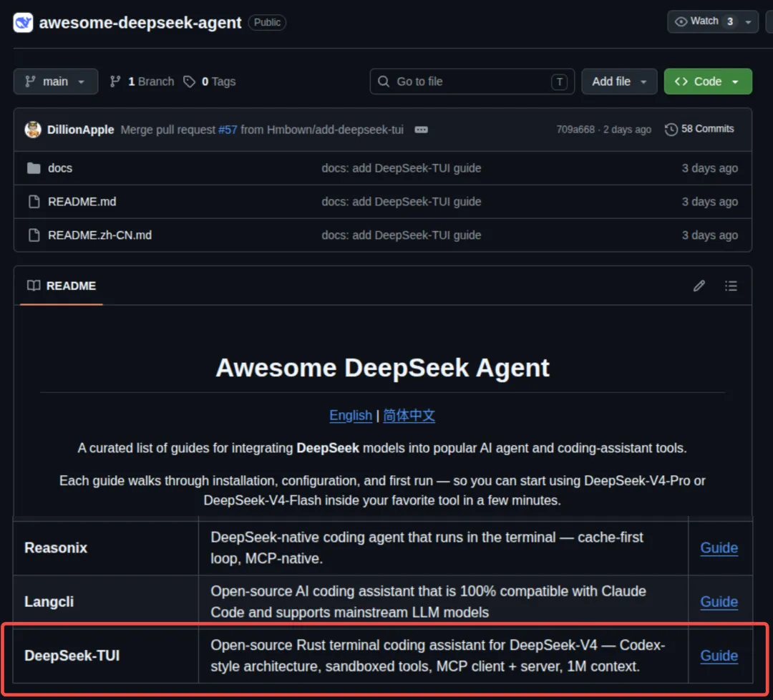Open commit hash 709a668
This screenshot has height=700, width=773.
pyautogui.click(x=575, y=129)
